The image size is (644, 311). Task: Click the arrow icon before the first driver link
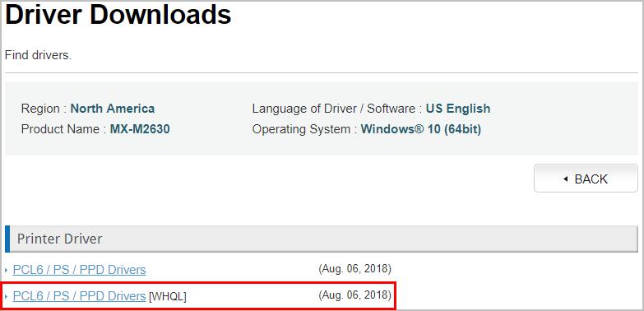[7, 271]
